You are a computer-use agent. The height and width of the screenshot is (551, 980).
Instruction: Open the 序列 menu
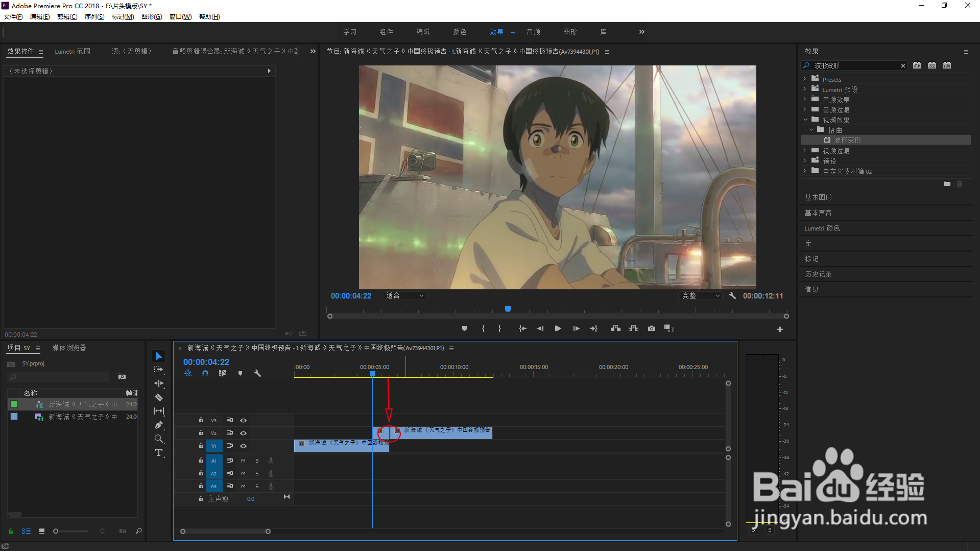point(94,17)
